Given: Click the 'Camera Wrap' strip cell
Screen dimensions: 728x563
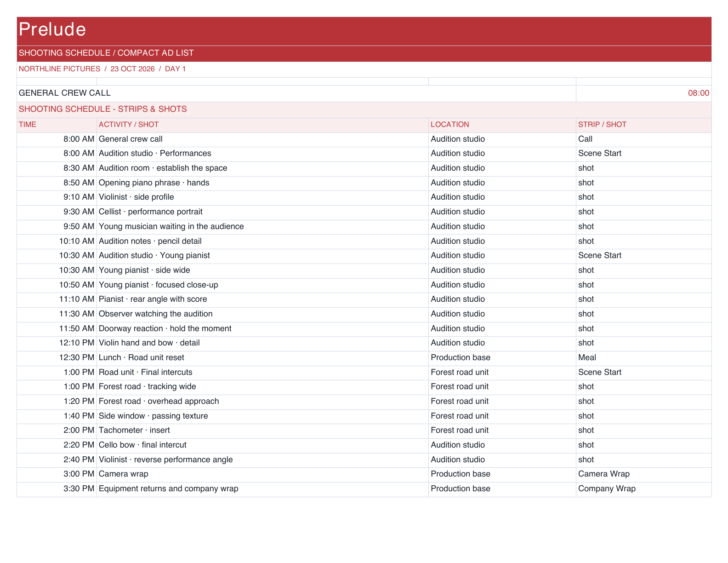Looking at the screenshot, I should [643, 475].
